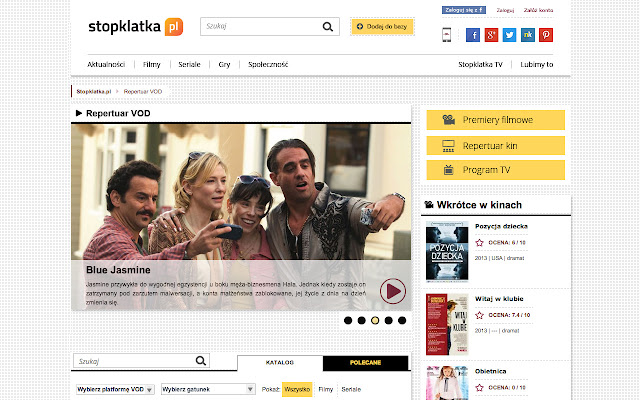Open Aktualności menu

(106, 64)
